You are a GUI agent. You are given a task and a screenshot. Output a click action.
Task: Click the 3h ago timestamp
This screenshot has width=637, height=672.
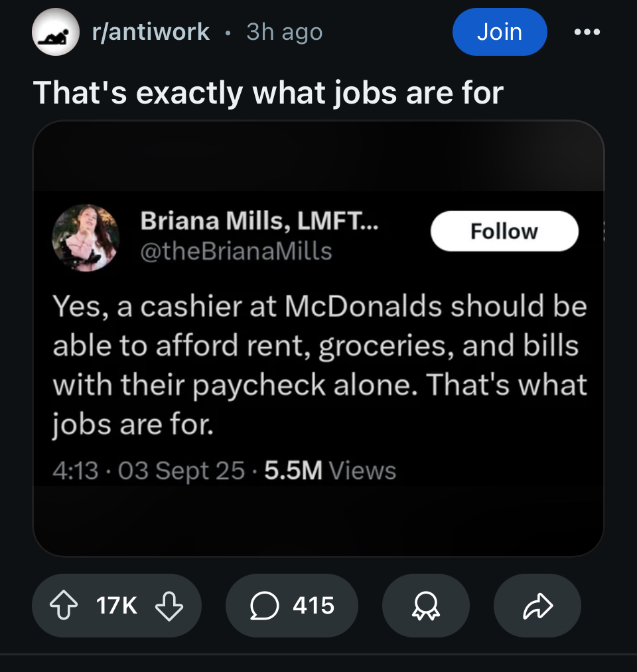tap(284, 32)
